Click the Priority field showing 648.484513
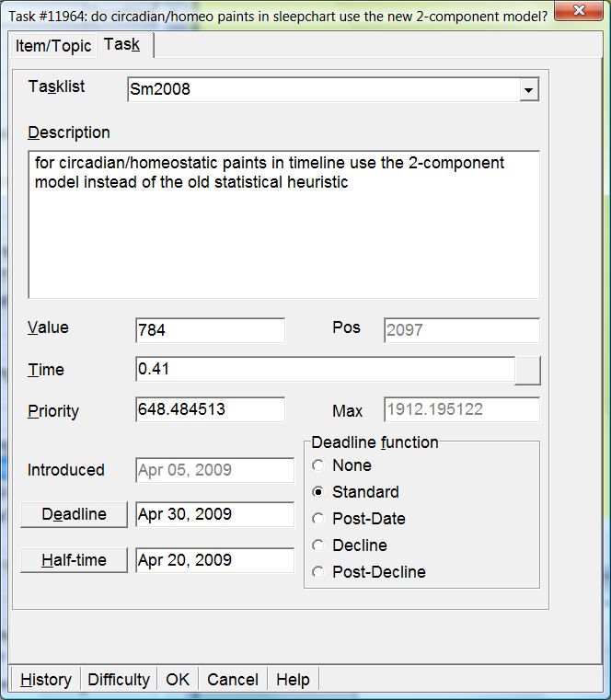Viewport: 611px width, 700px height. click(x=210, y=410)
